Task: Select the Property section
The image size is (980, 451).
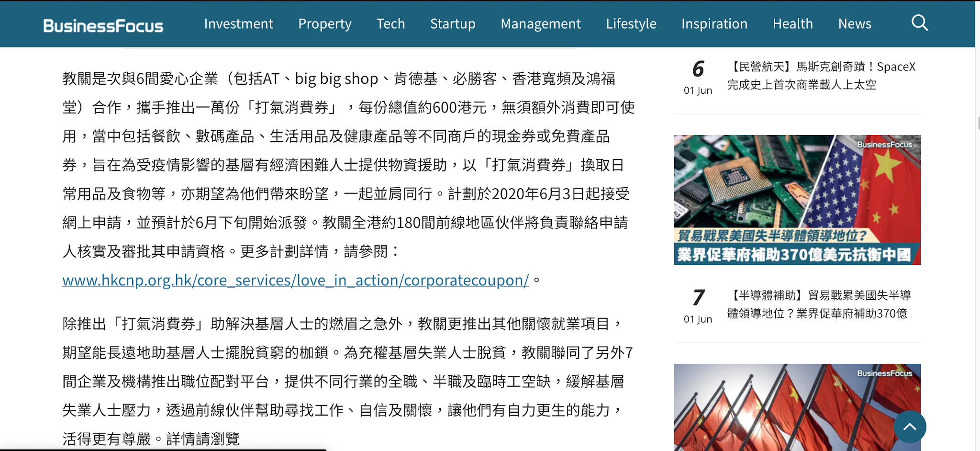Action: (324, 24)
